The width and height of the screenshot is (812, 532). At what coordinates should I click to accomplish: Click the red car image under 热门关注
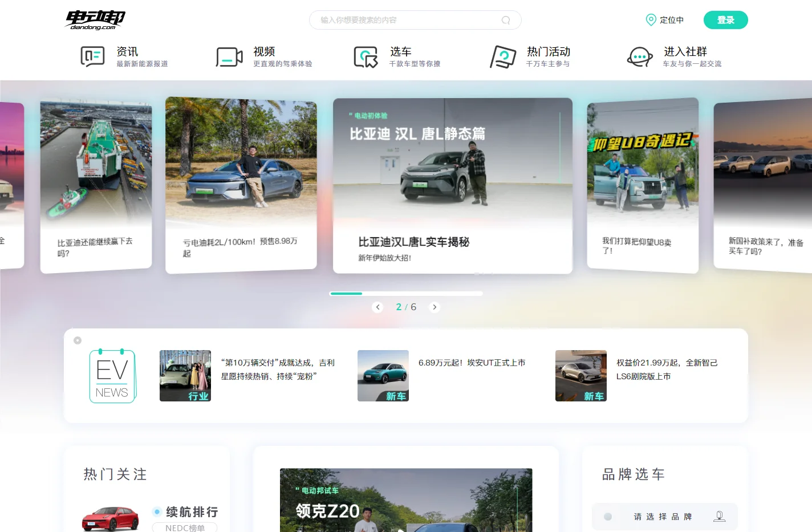tap(111, 519)
